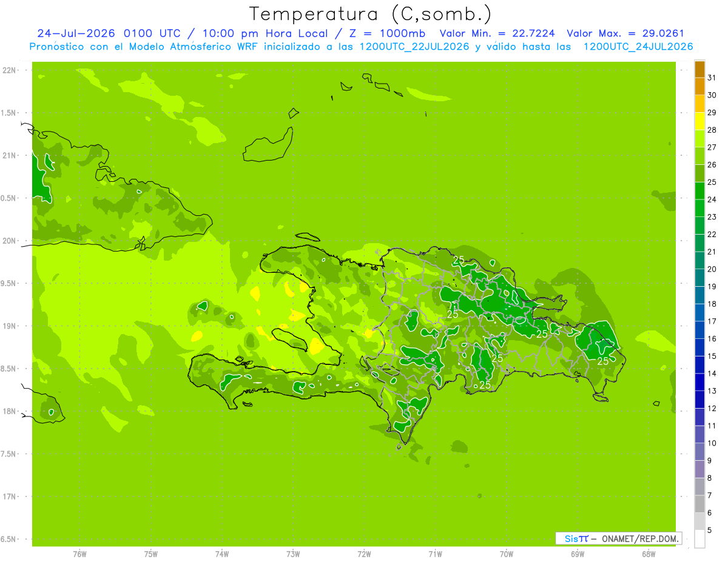
Task: Click the '18N' latitude axis label
Action: pos(9,411)
